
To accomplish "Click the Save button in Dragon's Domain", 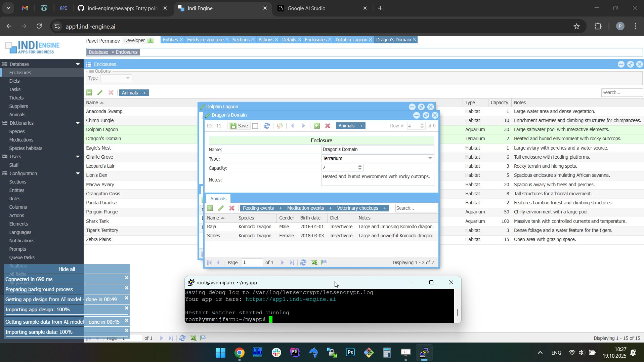I will tap(240, 126).
